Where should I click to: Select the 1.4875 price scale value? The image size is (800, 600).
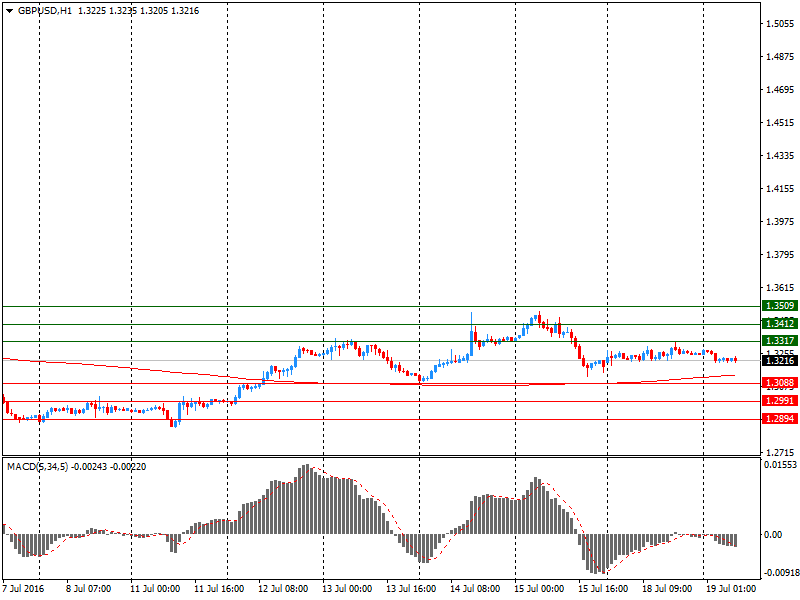780,57
